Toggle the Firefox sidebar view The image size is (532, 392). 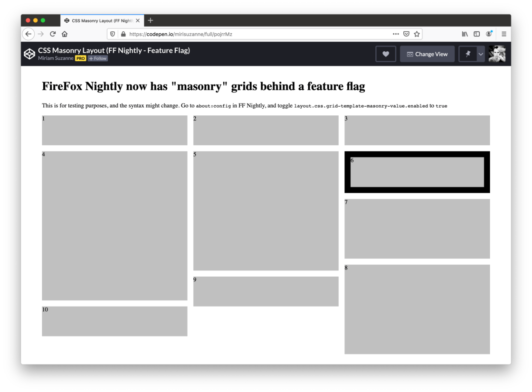tap(476, 34)
